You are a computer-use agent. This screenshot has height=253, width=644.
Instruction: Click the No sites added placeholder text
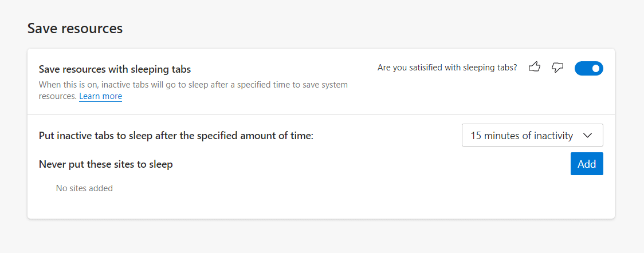84,188
